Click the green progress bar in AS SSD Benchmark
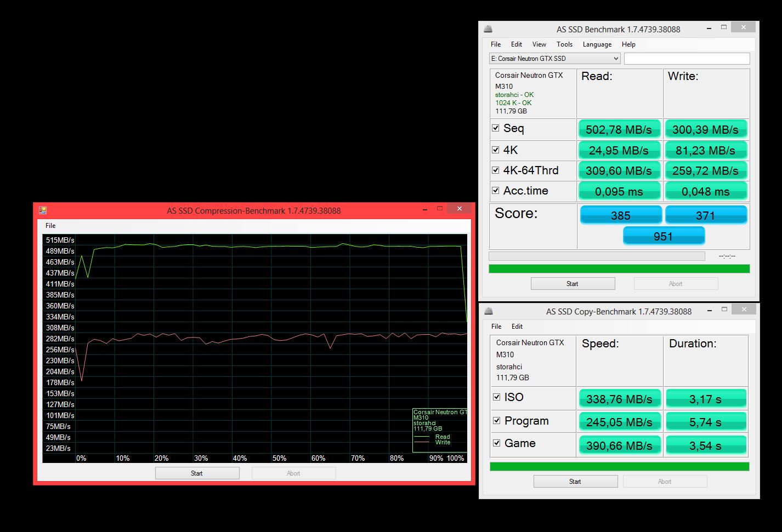The width and height of the screenshot is (782, 532). pyautogui.click(x=619, y=268)
